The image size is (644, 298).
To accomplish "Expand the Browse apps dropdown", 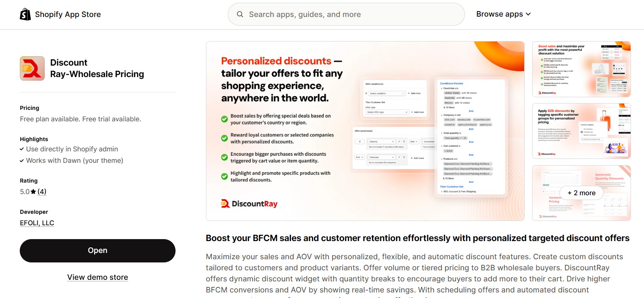I will tap(503, 14).
